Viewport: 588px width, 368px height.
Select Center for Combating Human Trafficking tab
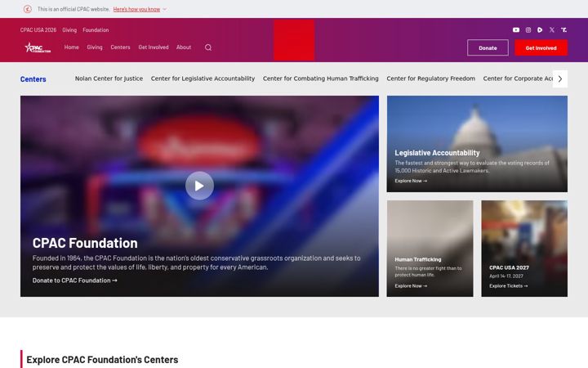[x=321, y=79]
